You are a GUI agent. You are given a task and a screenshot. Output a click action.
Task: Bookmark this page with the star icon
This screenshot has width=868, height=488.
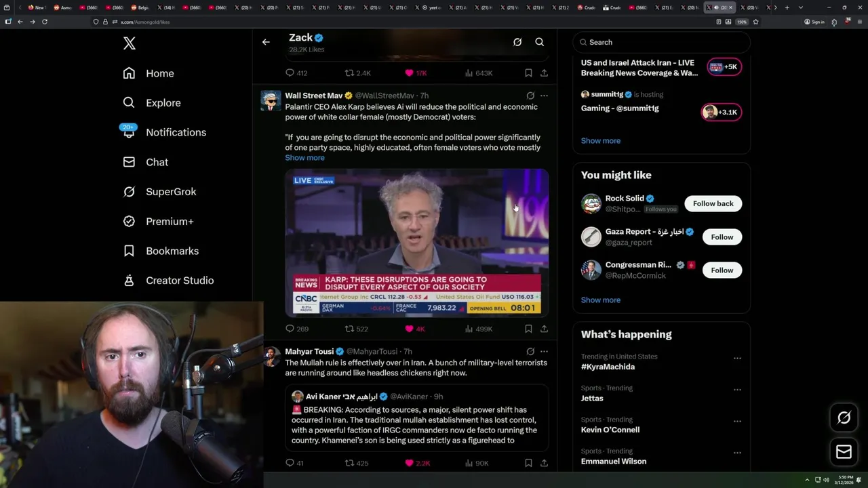click(755, 22)
